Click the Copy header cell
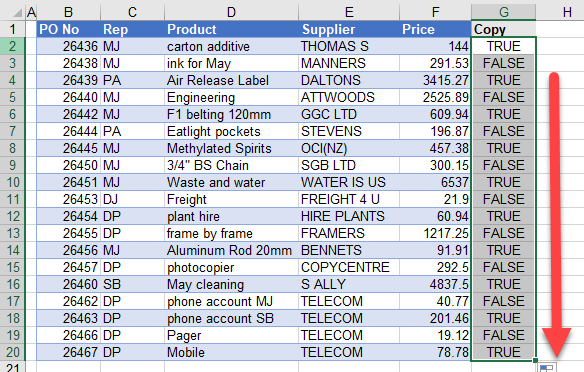 pos(504,29)
